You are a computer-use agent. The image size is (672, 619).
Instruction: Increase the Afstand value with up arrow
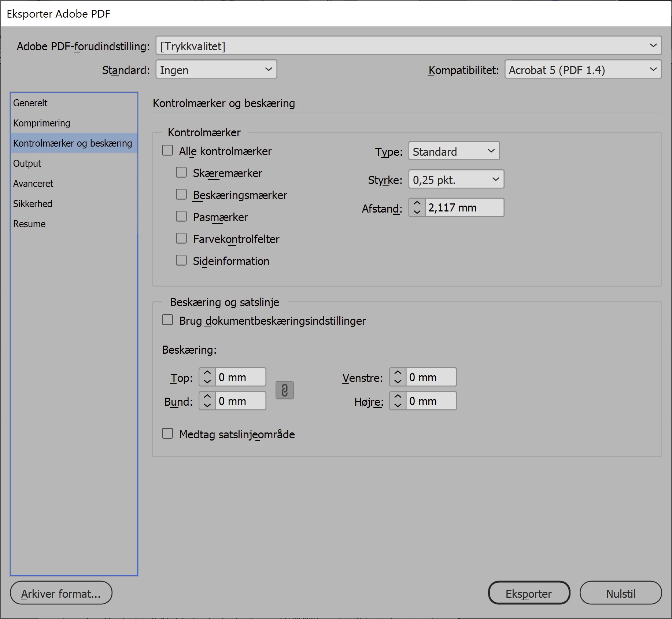pyautogui.click(x=417, y=203)
